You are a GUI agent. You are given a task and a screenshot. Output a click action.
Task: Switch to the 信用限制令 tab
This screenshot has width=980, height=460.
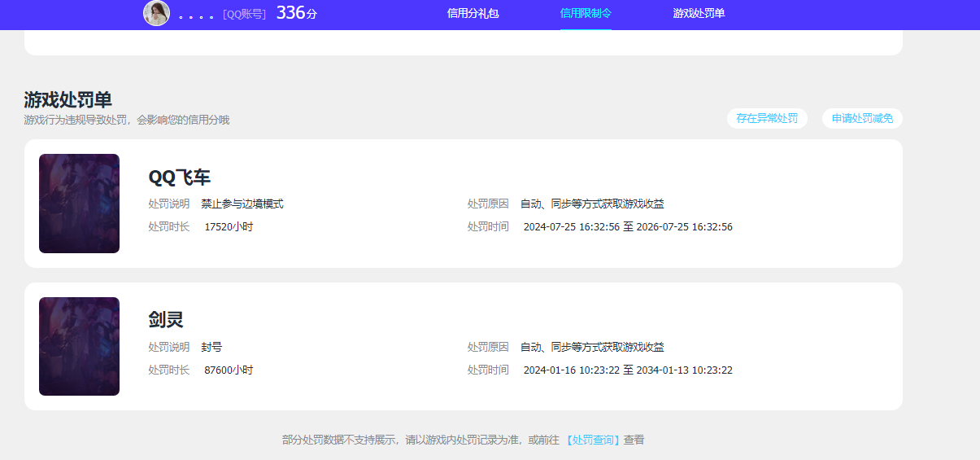(586, 14)
